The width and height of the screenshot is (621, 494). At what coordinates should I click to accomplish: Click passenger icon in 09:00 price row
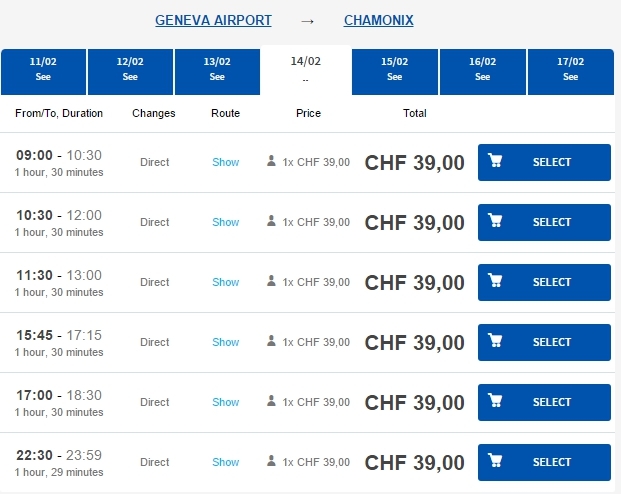tap(271, 161)
